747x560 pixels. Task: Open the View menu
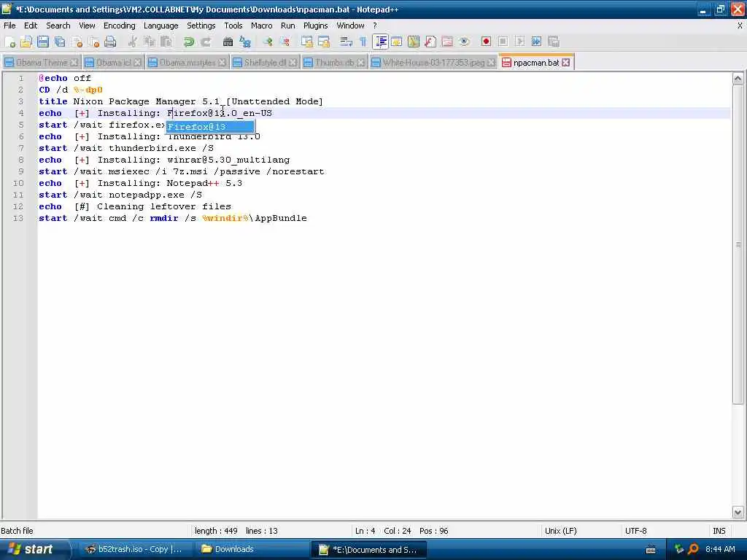[x=87, y=26]
